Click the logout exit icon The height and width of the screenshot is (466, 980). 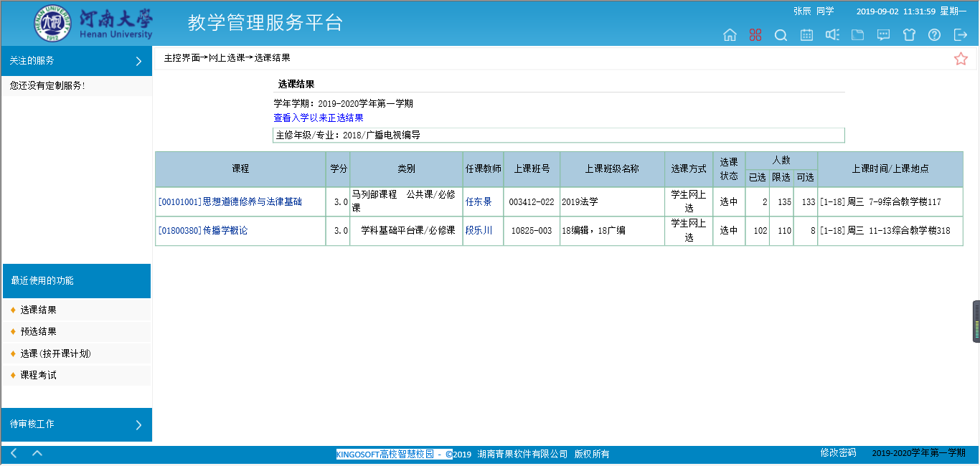(x=960, y=35)
